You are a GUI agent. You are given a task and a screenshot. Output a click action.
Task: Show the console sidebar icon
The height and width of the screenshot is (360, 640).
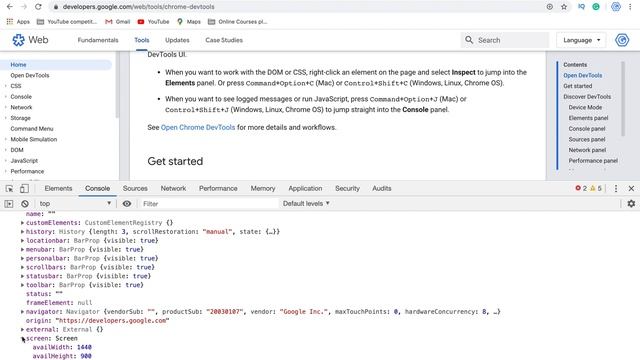coord(9,204)
